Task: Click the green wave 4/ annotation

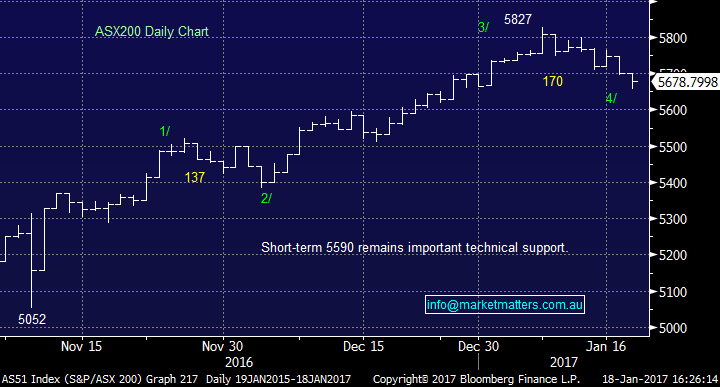Action: [611, 98]
